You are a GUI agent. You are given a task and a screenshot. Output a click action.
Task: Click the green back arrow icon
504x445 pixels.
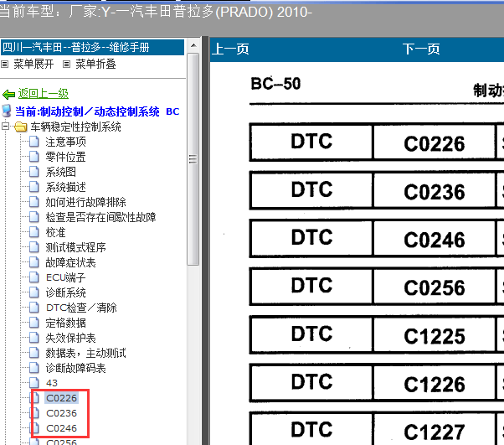pyautogui.click(x=8, y=95)
